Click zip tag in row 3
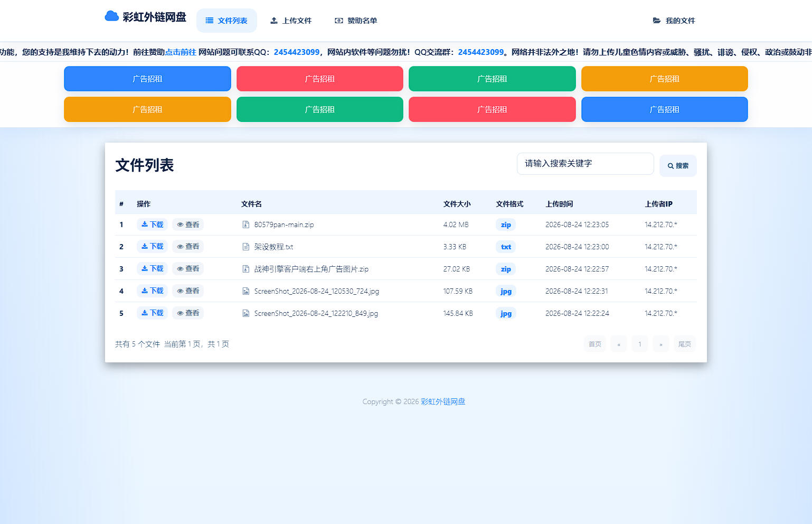This screenshot has width=812, height=524. (x=506, y=269)
